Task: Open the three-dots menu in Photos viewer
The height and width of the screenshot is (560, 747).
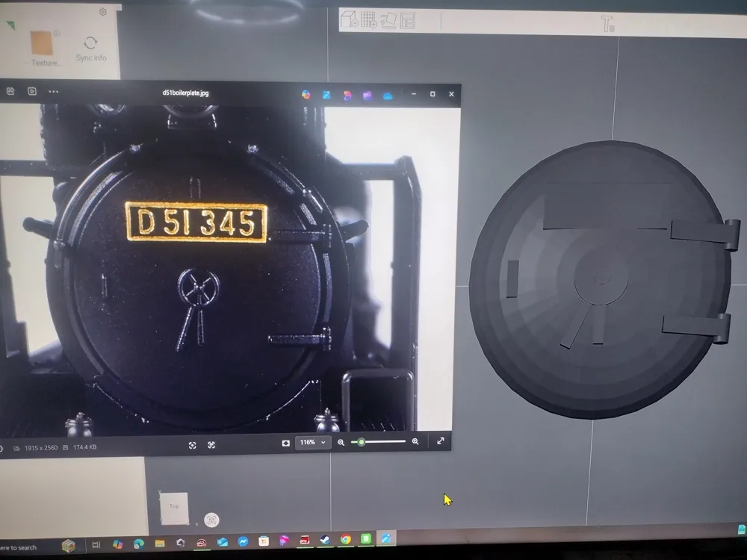Action: [x=53, y=92]
